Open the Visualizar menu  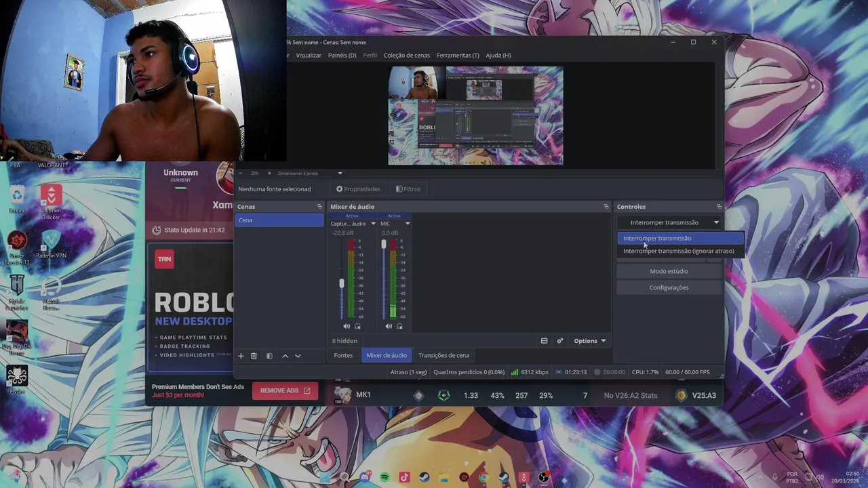click(x=309, y=56)
